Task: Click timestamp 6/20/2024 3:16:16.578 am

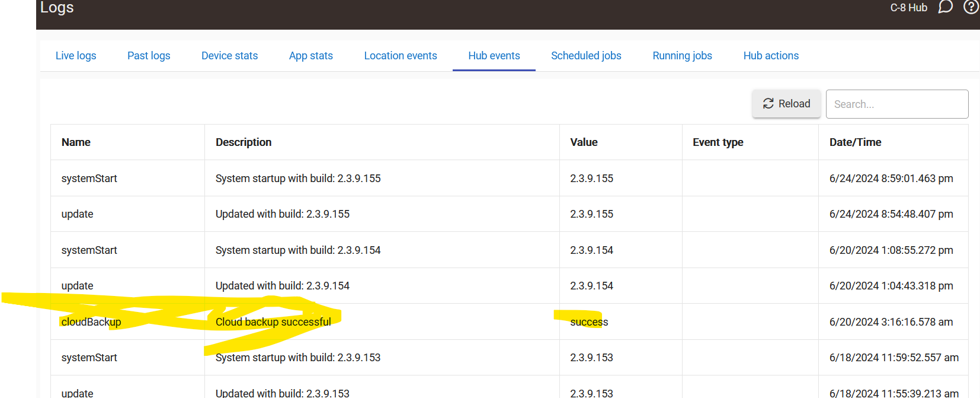Action: coord(891,322)
